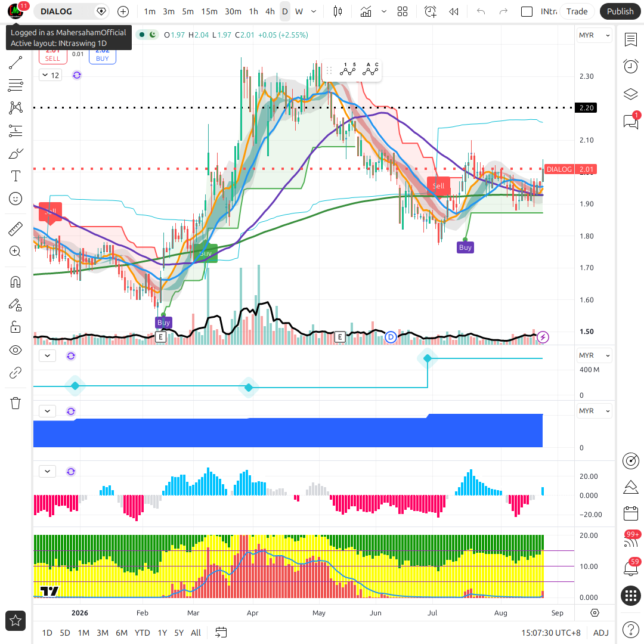Toggle lock all drawings

point(15,327)
